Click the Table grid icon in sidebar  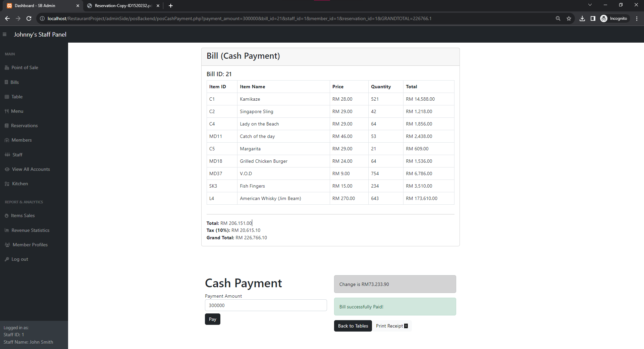point(7,97)
